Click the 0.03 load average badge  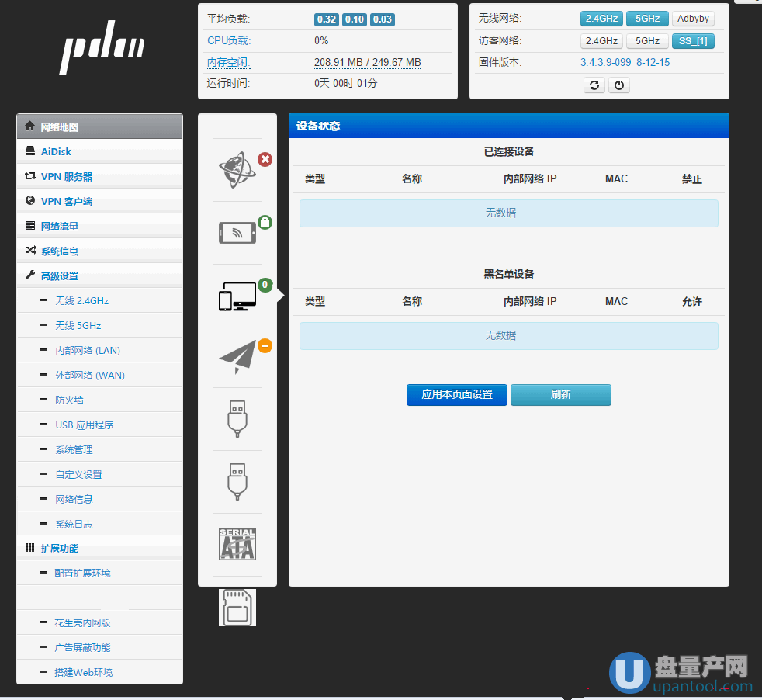[x=383, y=19]
